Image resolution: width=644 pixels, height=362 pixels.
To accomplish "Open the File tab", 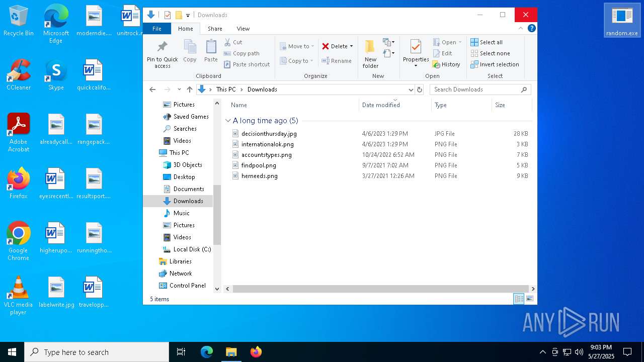I will click(x=157, y=29).
